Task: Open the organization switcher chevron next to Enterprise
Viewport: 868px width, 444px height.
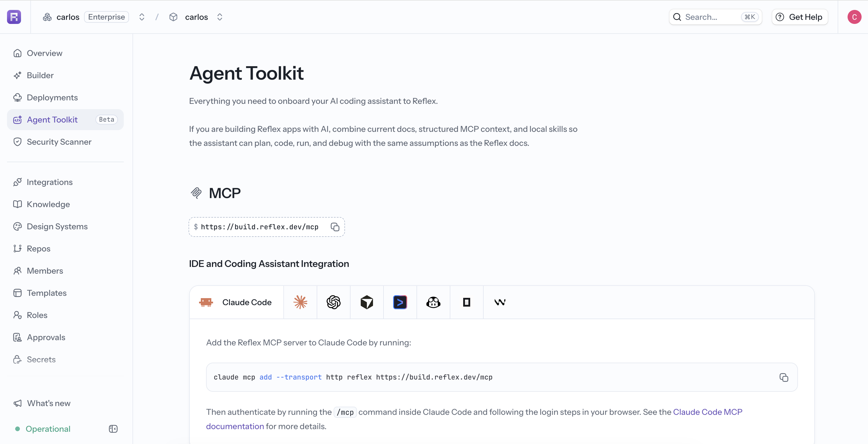Action: tap(142, 17)
